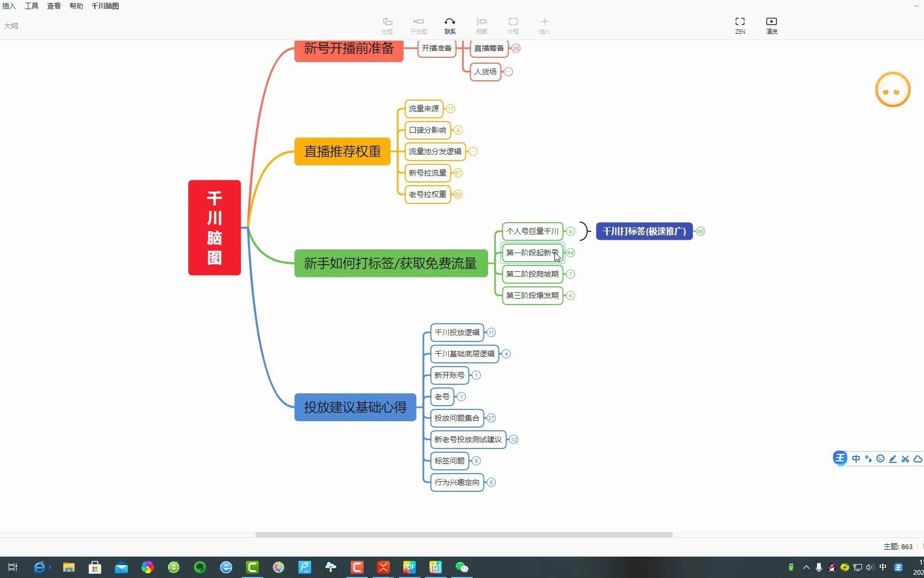Select the 千川脑图 file tab
The height and width of the screenshot is (578, 924).
coord(105,6)
